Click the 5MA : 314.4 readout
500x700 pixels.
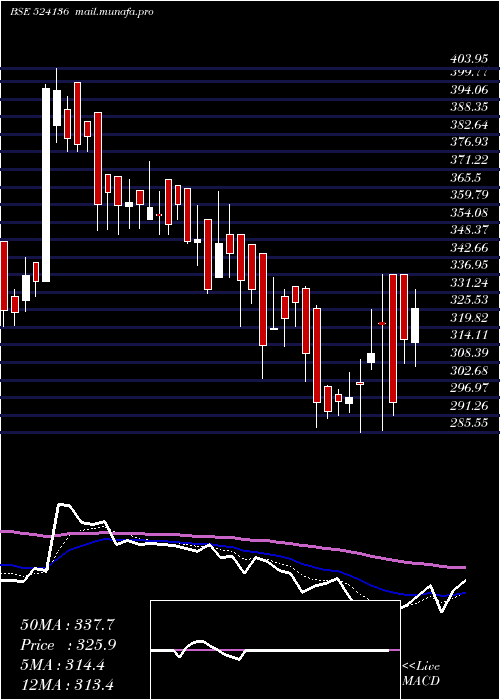(62, 665)
